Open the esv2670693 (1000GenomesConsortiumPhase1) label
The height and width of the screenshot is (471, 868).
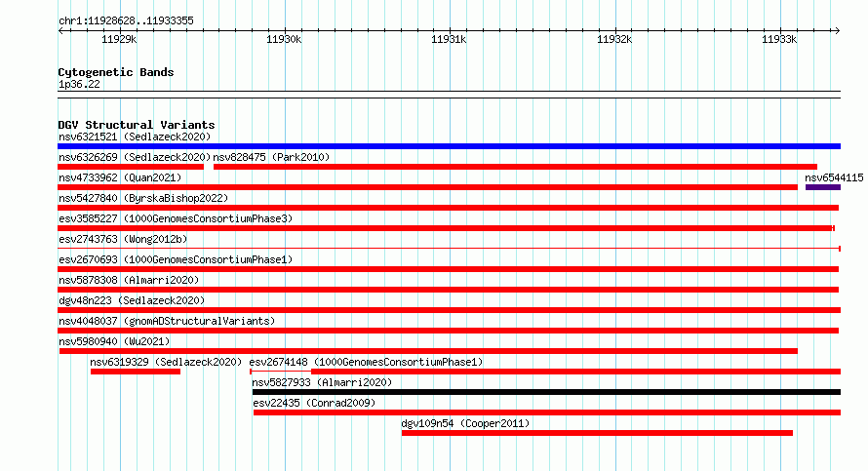coord(176,259)
